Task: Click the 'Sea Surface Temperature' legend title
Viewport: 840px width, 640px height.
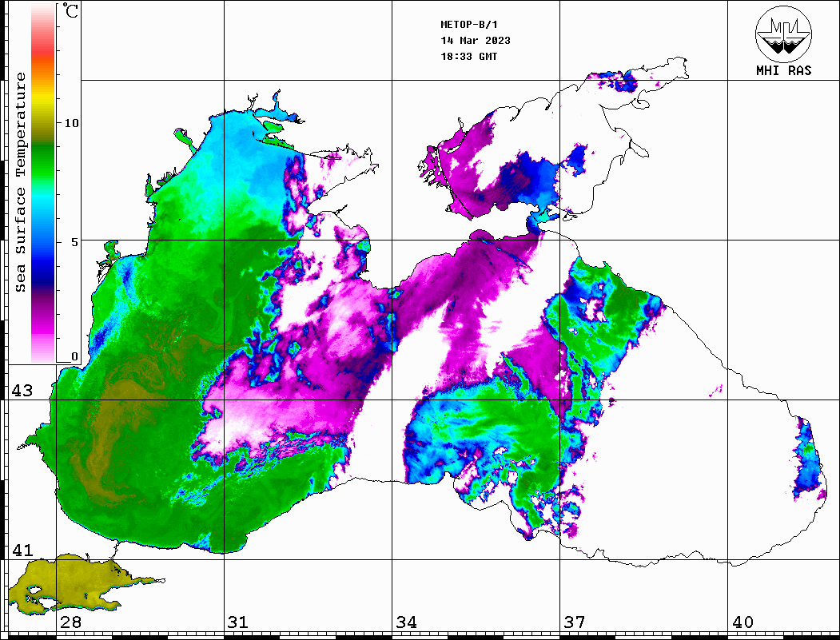Action: point(20,183)
